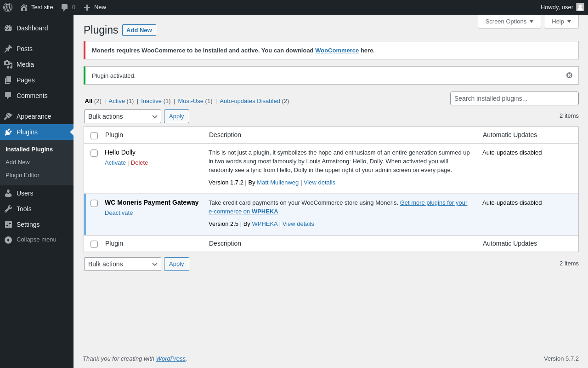Viewport: 588px width, 368px height.
Task: Click Howdy, user account text
Action: point(557,7)
